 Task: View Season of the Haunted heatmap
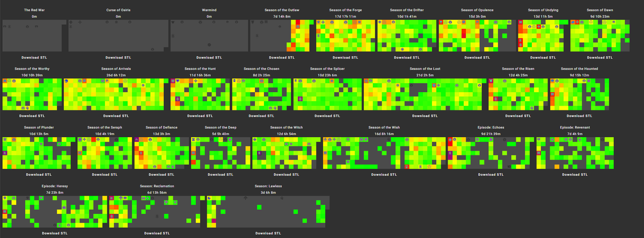[x=580, y=94]
